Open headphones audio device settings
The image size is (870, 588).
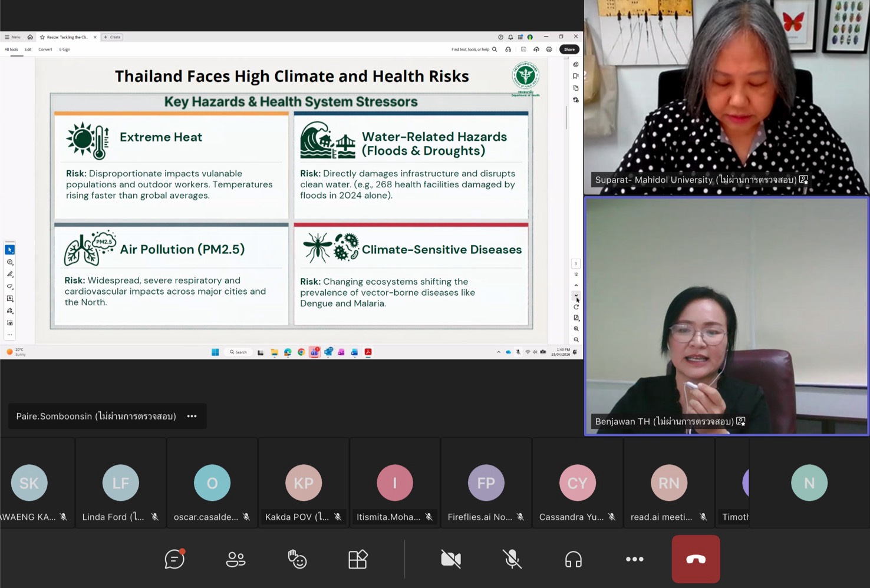pos(573,559)
